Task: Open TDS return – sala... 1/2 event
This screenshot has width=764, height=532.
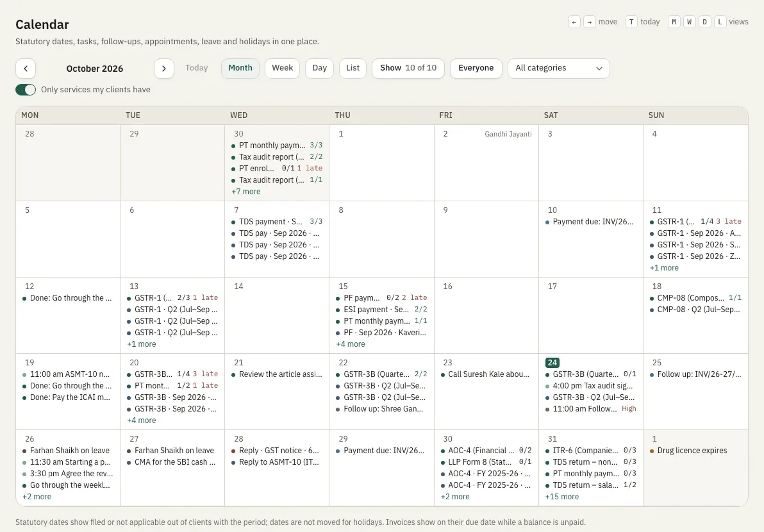Action: 590,485
